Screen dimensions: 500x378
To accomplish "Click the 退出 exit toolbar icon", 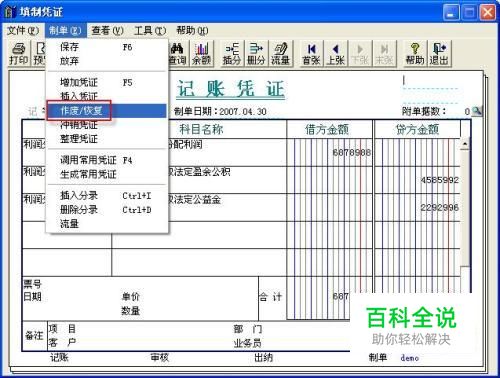I will pos(439,54).
